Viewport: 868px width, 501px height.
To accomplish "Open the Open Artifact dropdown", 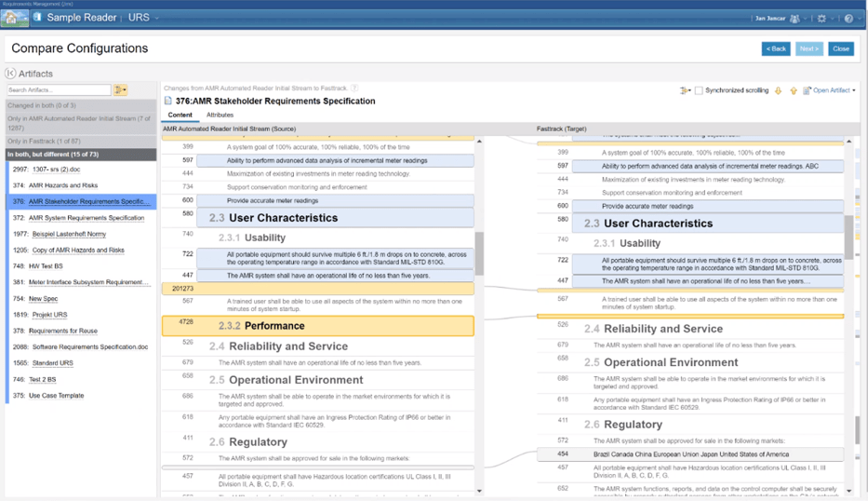I will tap(832, 90).
